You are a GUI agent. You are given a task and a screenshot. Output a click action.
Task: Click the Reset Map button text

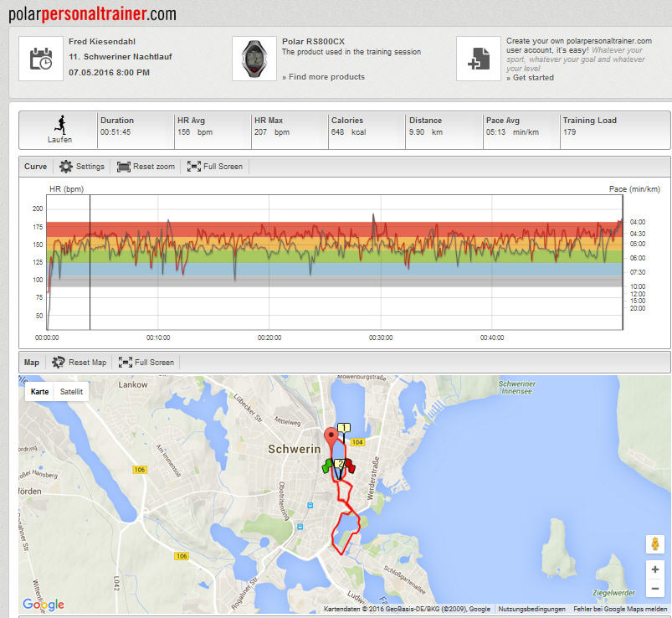pyautogui.click(x=87, y=363)
